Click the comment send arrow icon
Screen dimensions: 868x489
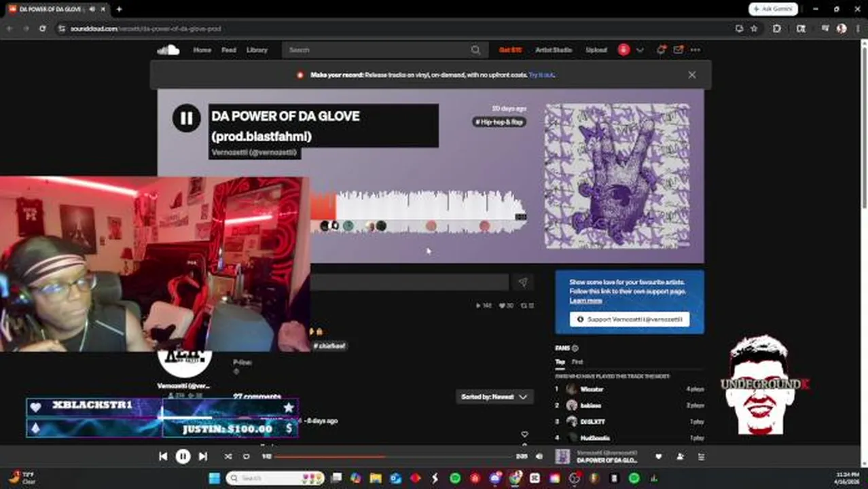pyautogui.click(x=522, y=283)
